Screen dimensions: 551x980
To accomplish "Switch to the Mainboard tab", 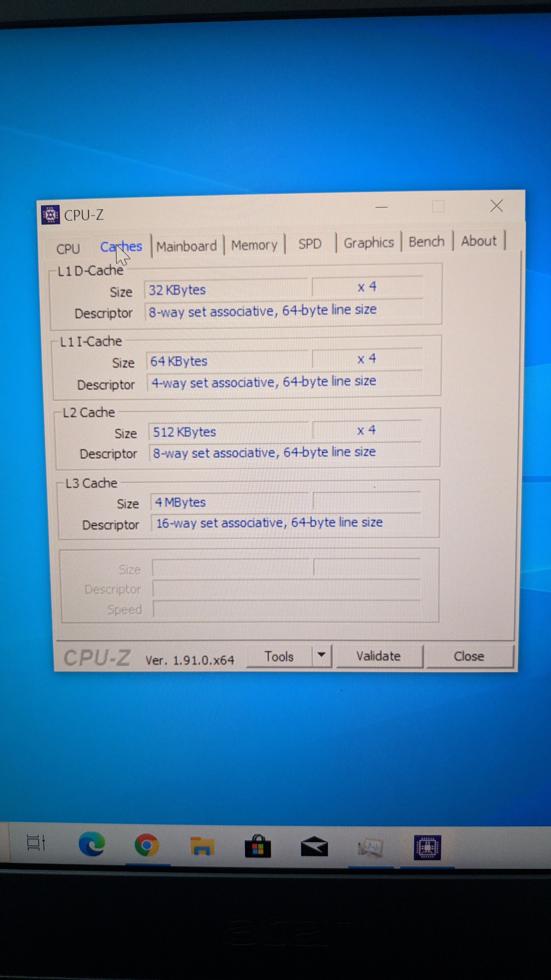I will pos(187,246).
